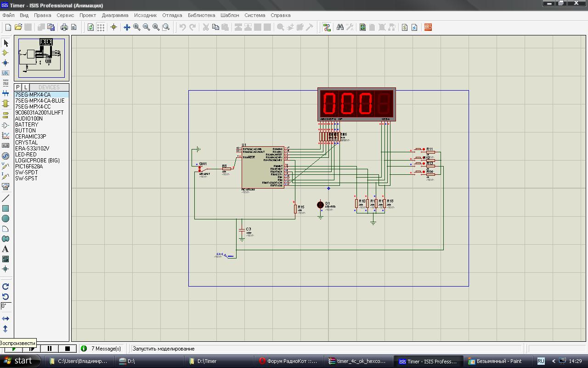Pause the simulation
The image size is (588, 368).
[x=50, y=349]
